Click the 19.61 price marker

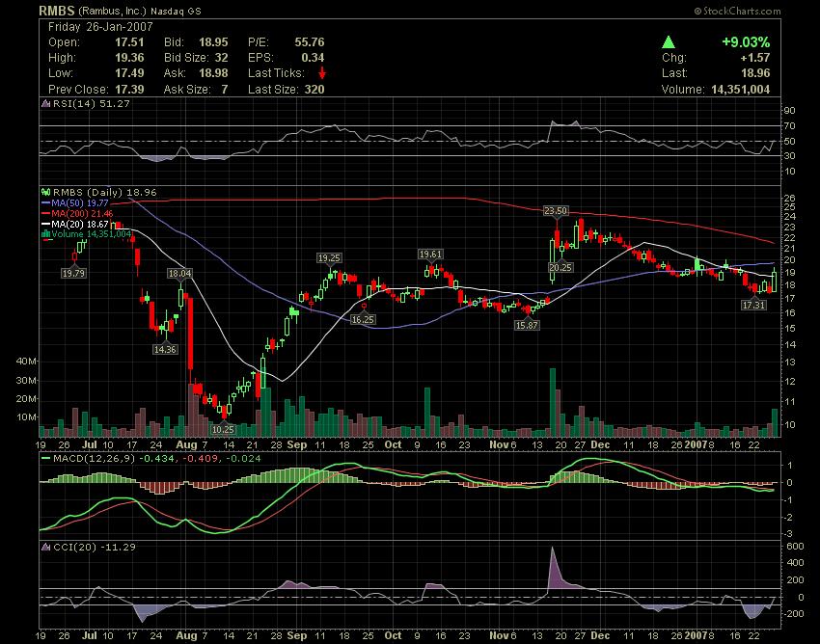(x=430, y=255)
